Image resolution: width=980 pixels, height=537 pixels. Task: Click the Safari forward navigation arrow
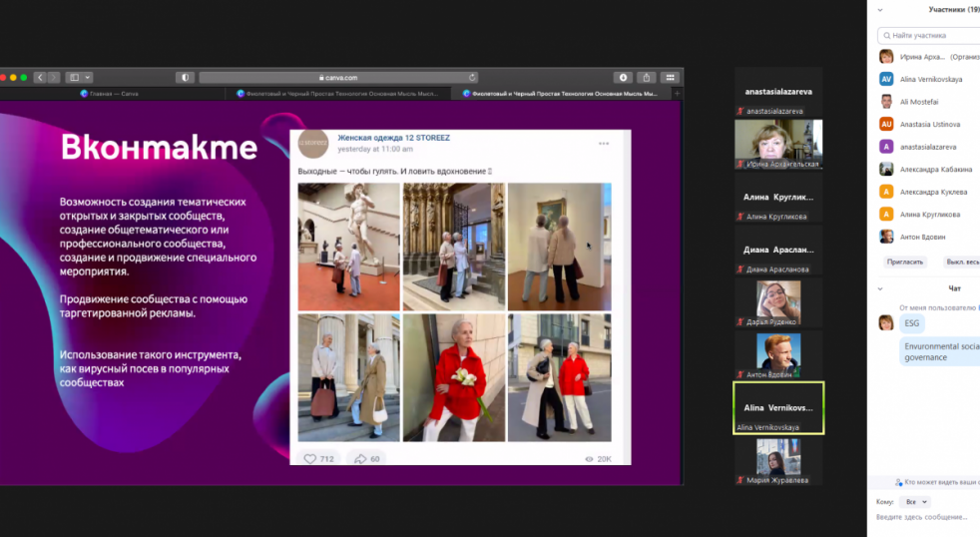[x=54, y=78]
